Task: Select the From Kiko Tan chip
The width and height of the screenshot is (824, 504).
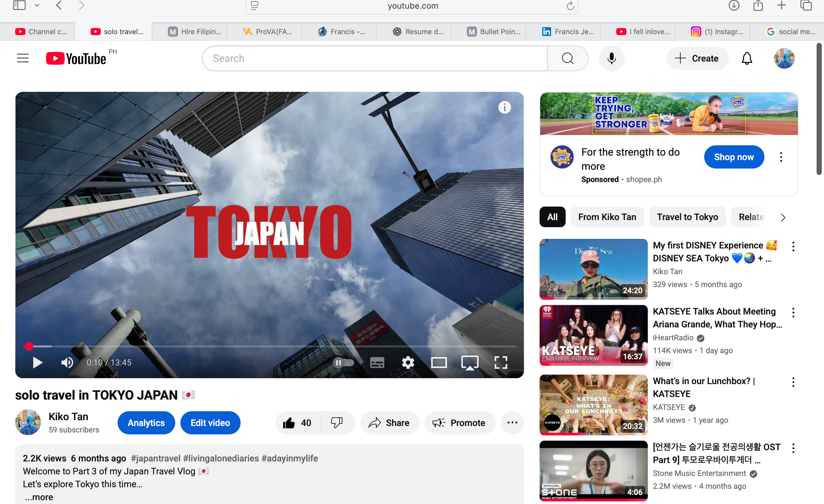Action: point(607,217)
